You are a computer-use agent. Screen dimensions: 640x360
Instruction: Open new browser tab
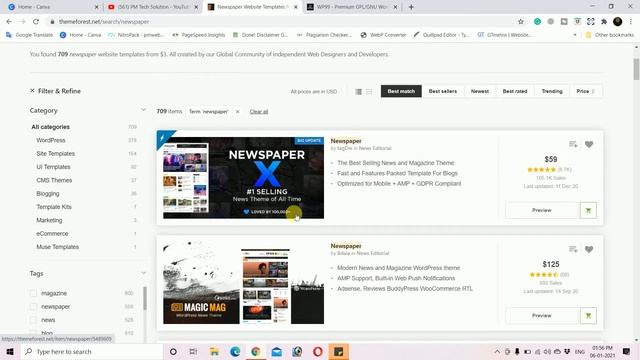411,7
